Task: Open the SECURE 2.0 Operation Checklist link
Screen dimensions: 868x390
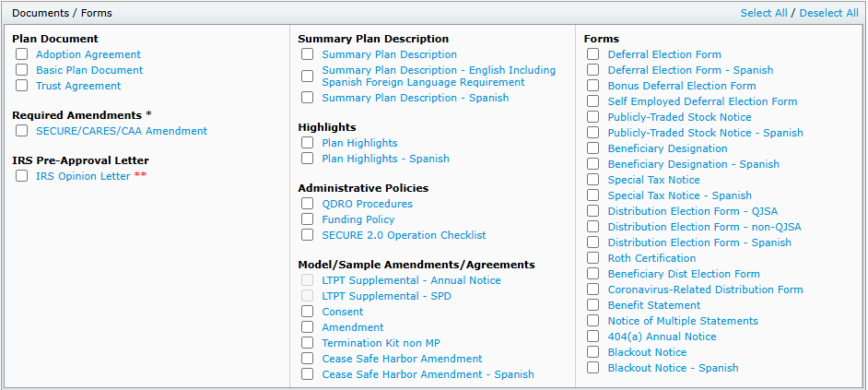Action: coord(404,235)
